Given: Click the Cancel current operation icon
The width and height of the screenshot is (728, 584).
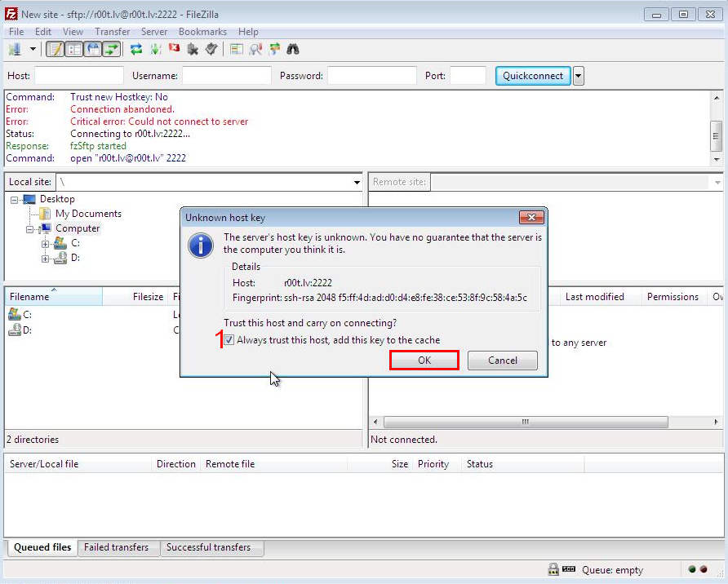Looking at the screenshot, I should [174, 49].
